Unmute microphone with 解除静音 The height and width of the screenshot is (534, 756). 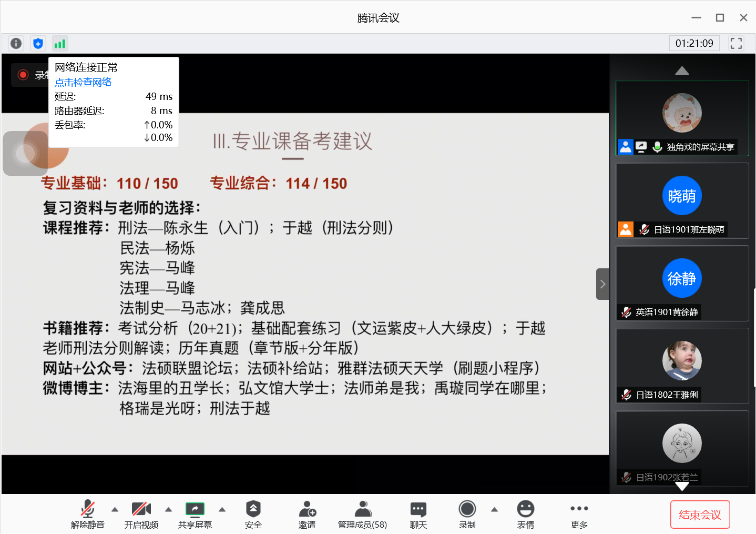pos(88,514)
